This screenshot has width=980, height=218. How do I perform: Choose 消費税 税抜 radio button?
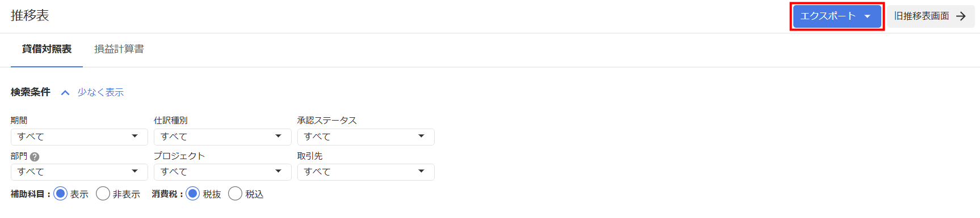pyautogui.click(x=193, y=194)
